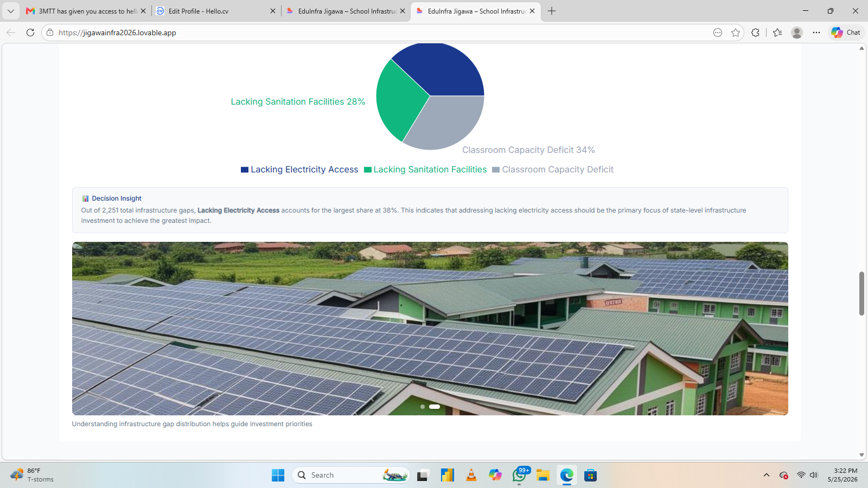Viewport: 868px width, 488px height.
Task: Click the solar panel school image
Action: (x=430, y=329)
